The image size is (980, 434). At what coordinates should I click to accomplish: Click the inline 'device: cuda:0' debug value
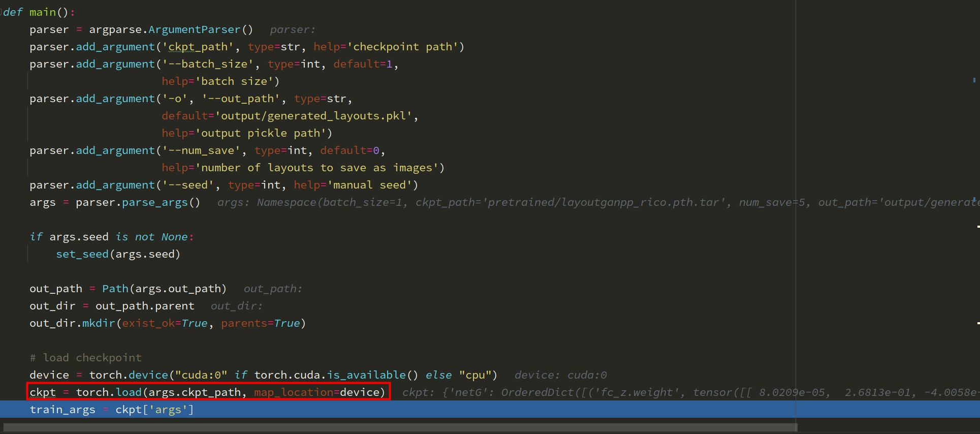pos(560,375)
